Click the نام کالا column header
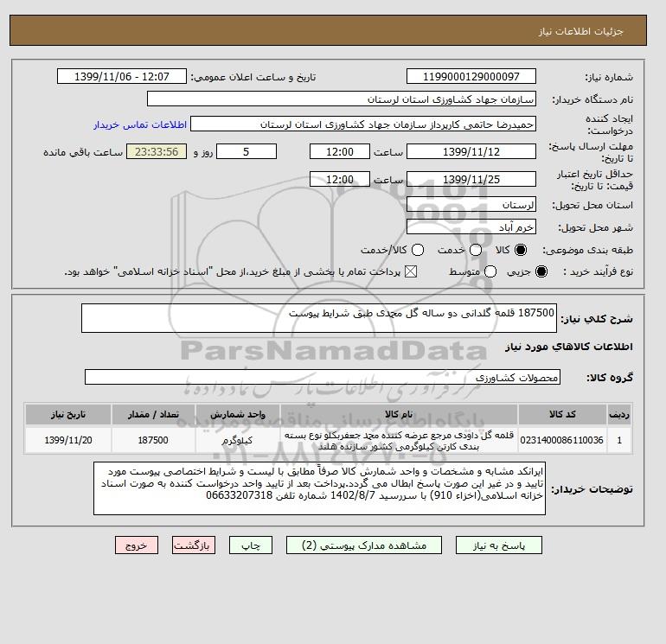This screenshot has height=644, width=666. tap(399, 414)
